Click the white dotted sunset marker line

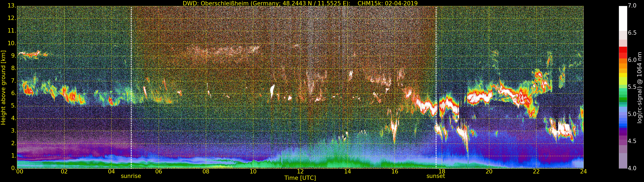point(436,87)
